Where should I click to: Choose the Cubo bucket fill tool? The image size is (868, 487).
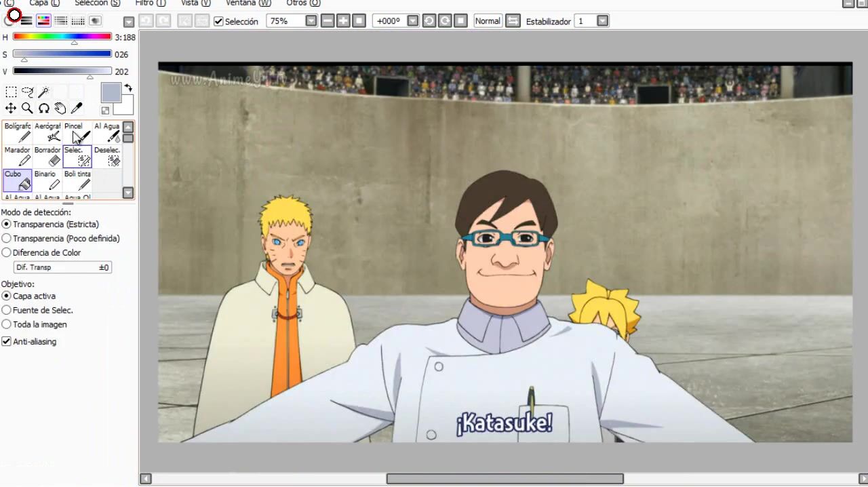tap(18, 180)
